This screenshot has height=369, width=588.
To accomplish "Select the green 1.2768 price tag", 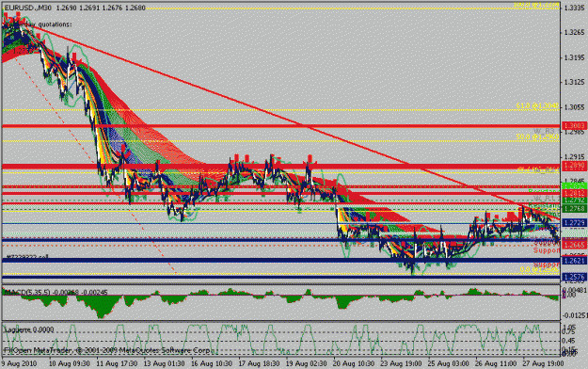I will pyautogui.click(x=574, y=209).
